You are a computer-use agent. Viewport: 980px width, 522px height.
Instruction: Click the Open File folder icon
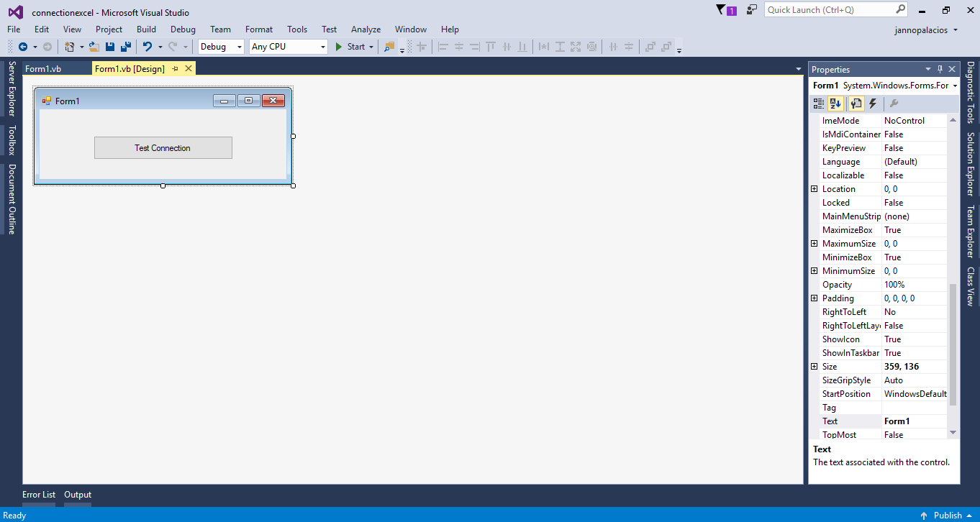(x=94, y=47)
